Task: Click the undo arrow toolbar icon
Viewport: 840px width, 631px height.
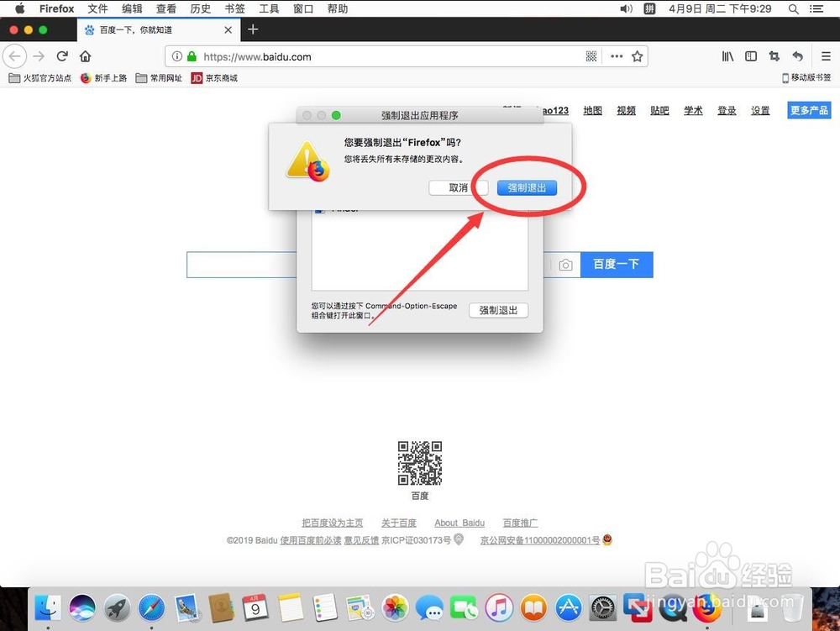Action: click(798, 56)
